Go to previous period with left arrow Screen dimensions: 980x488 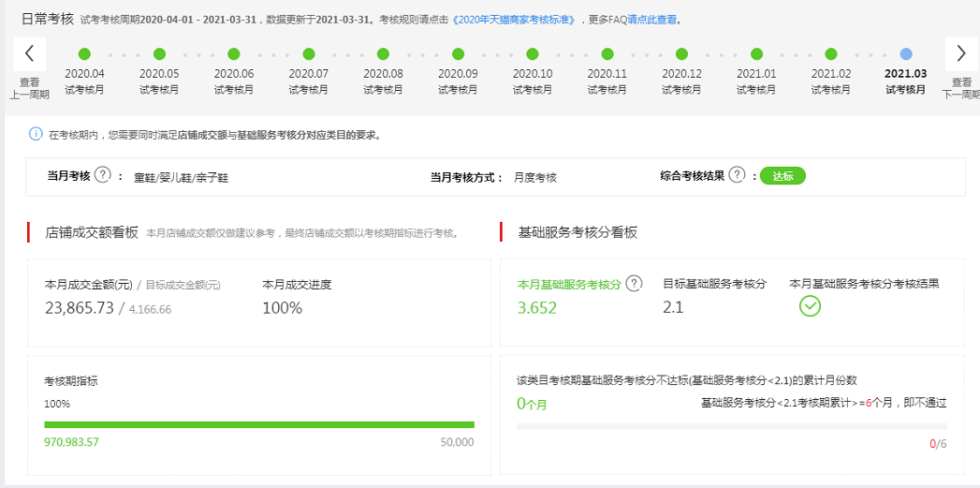click(x=30, y=52)
